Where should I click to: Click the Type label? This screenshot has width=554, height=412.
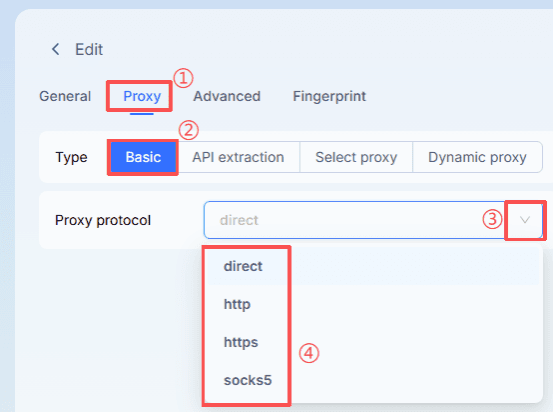(71, 157)
